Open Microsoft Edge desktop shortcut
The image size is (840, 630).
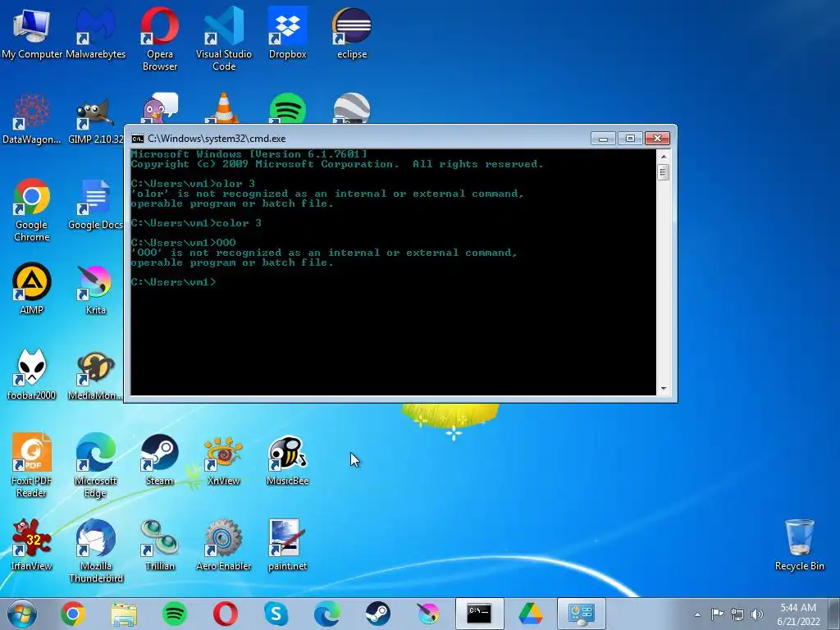coord(95,466)
